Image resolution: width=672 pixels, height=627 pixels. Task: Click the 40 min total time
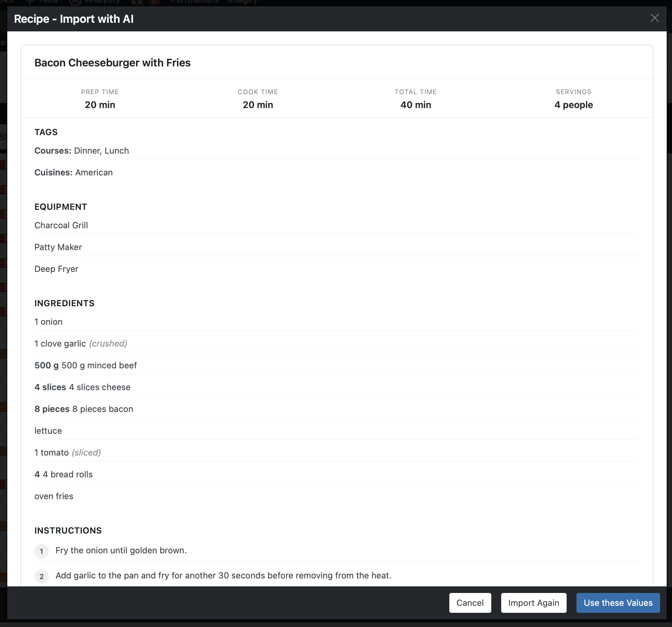415,105
